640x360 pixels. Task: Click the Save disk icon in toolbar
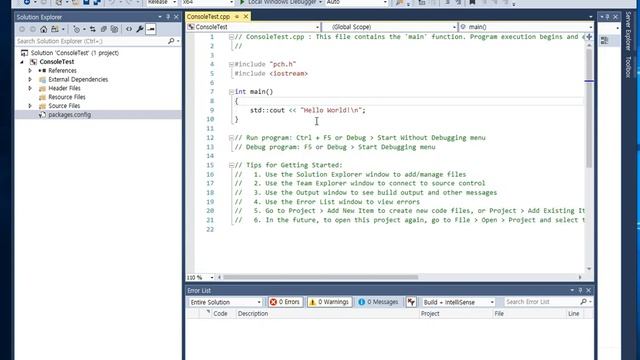(86, 2)
